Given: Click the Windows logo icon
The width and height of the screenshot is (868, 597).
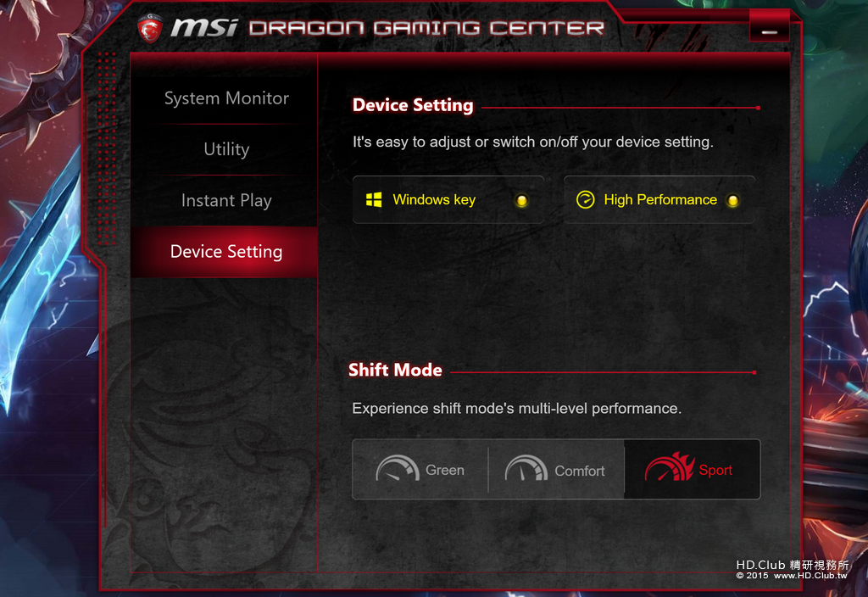Looking at the screenshot, I should 374,200.
